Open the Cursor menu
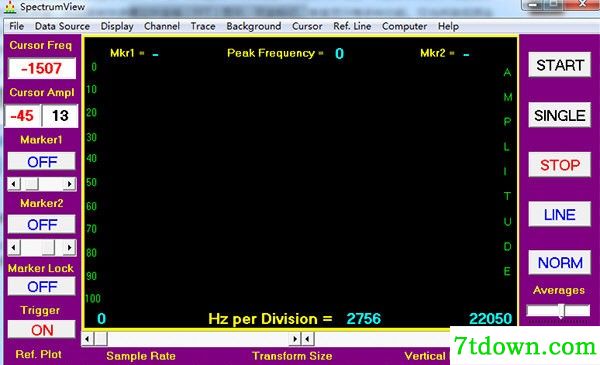The image size is (600, 365). point(307,26)
